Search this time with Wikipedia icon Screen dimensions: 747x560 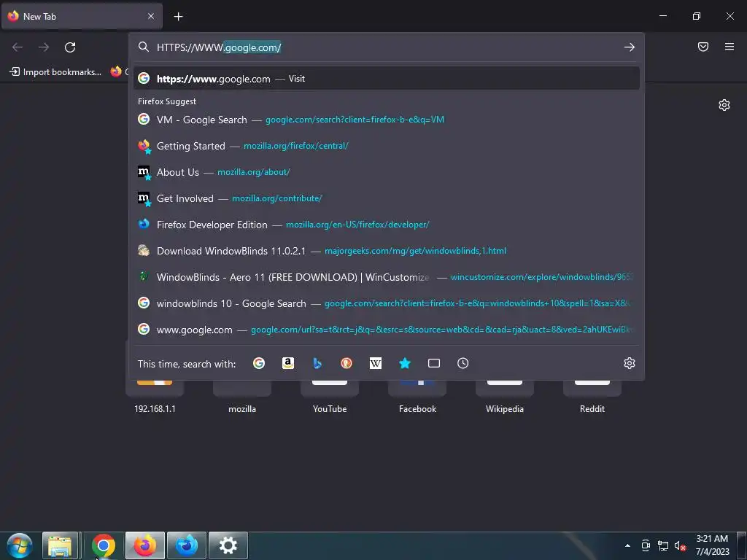point(376,363)
